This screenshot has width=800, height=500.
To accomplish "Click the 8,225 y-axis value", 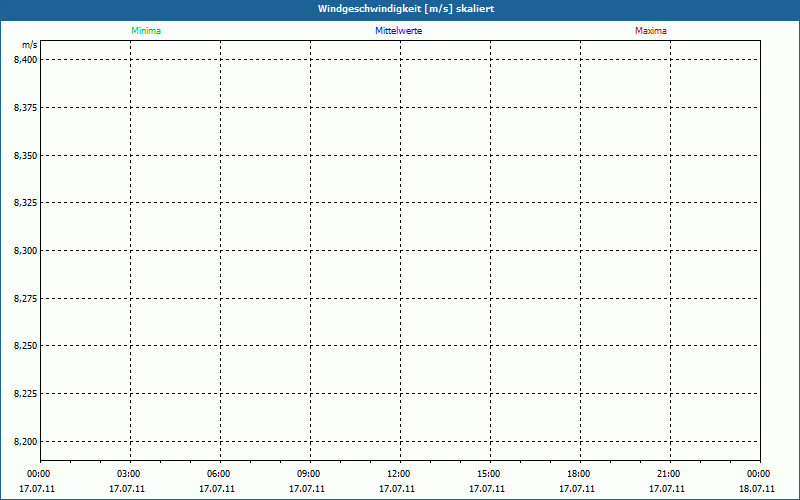I will (x=26, y=394).
